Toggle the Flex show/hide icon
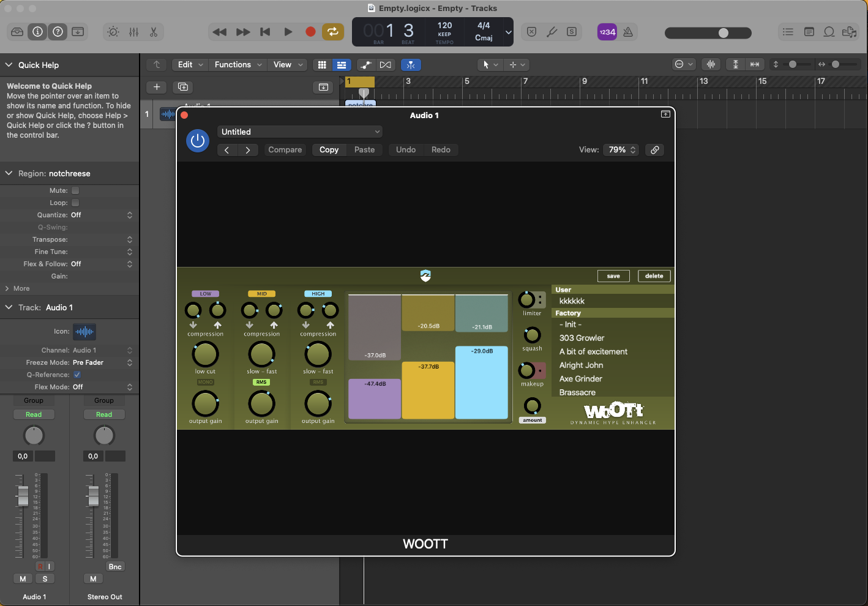The width and height of the screenshot is (868, 606). 385,65
